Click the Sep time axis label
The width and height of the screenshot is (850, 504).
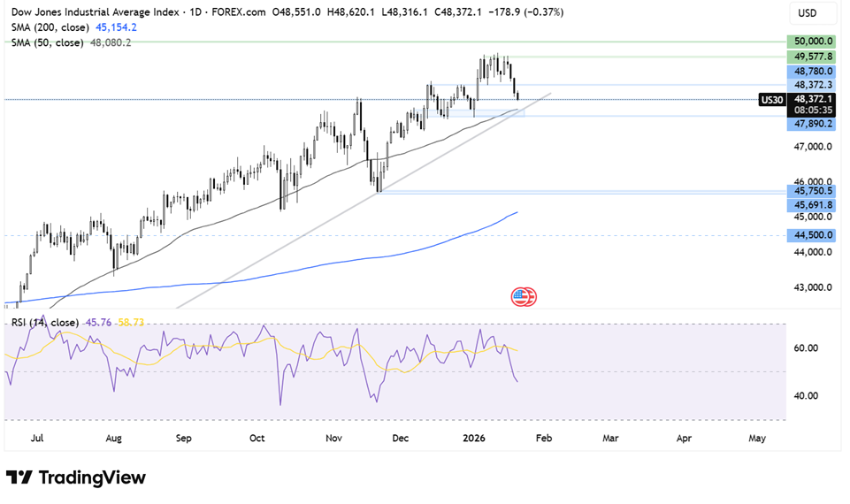coord(184,438)
